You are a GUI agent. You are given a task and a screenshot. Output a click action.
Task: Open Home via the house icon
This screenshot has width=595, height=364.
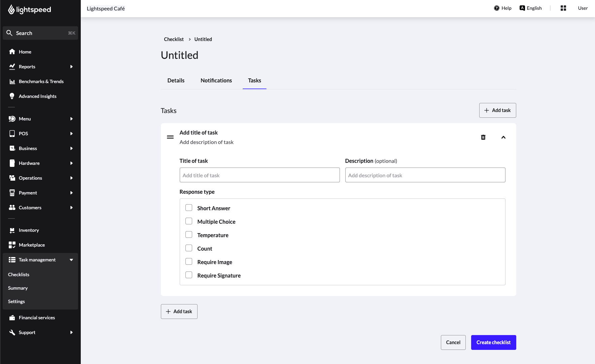[12, 52]
